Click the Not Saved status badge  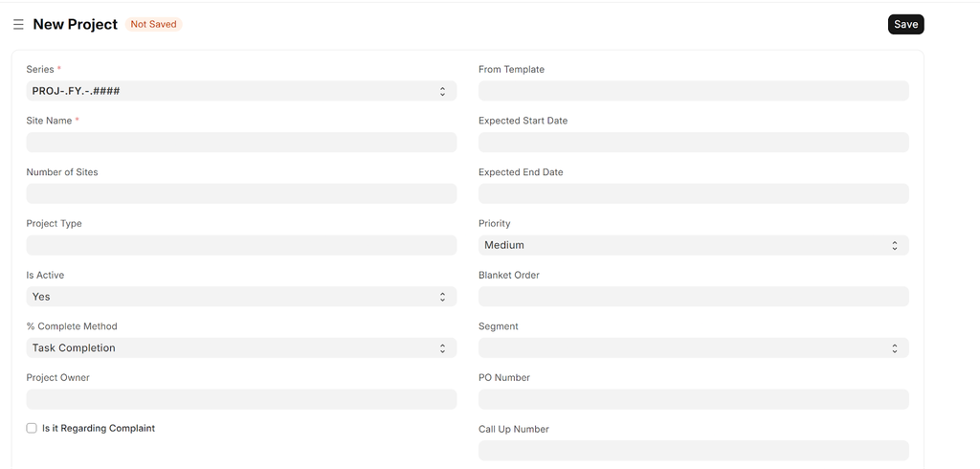[153, 25]
